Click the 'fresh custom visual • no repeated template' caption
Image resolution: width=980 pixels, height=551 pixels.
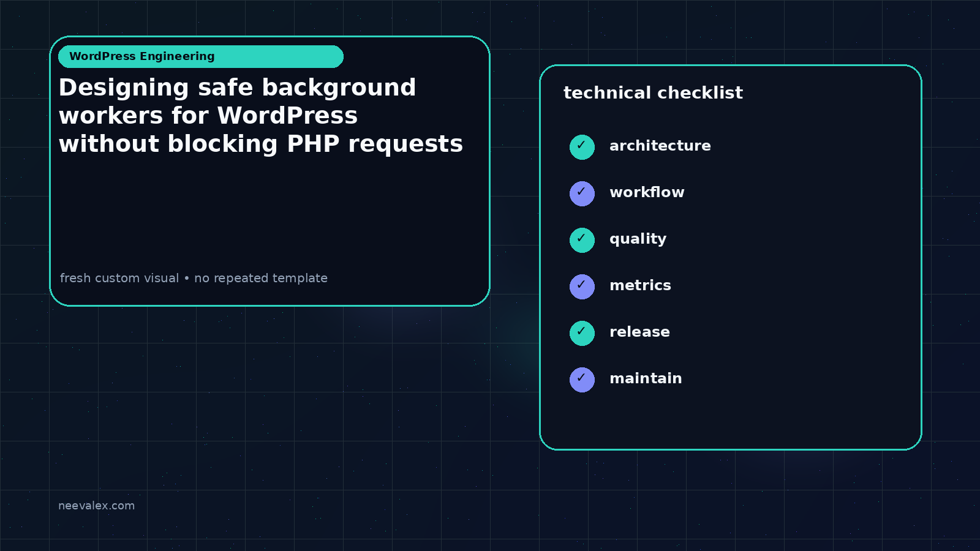coord(194,278)
